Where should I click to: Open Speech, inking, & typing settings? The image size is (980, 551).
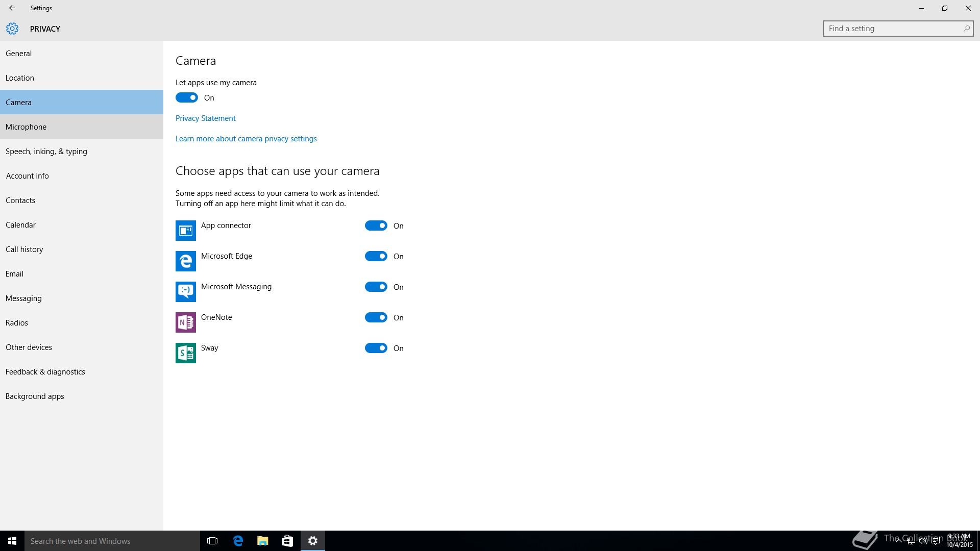pos(82,151)
